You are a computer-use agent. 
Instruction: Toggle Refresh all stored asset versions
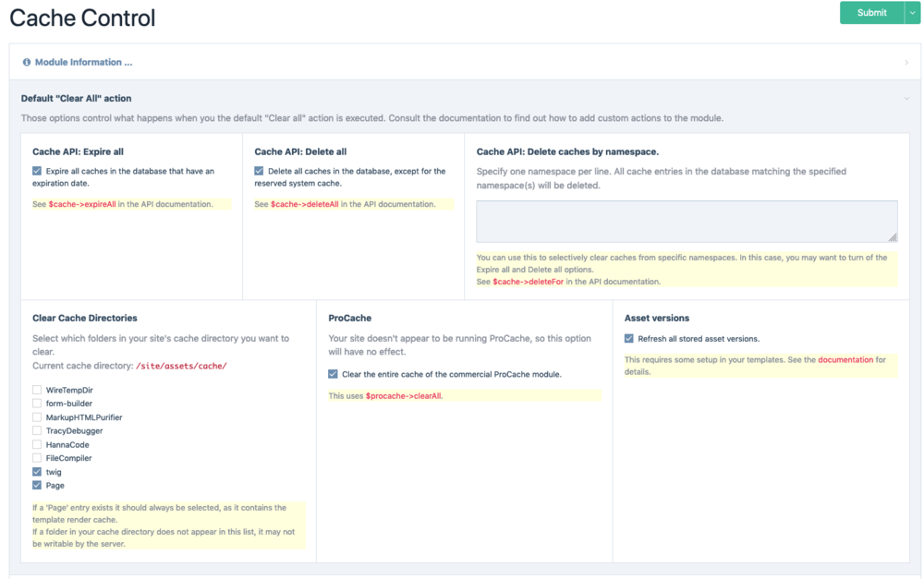click(629, 339)
